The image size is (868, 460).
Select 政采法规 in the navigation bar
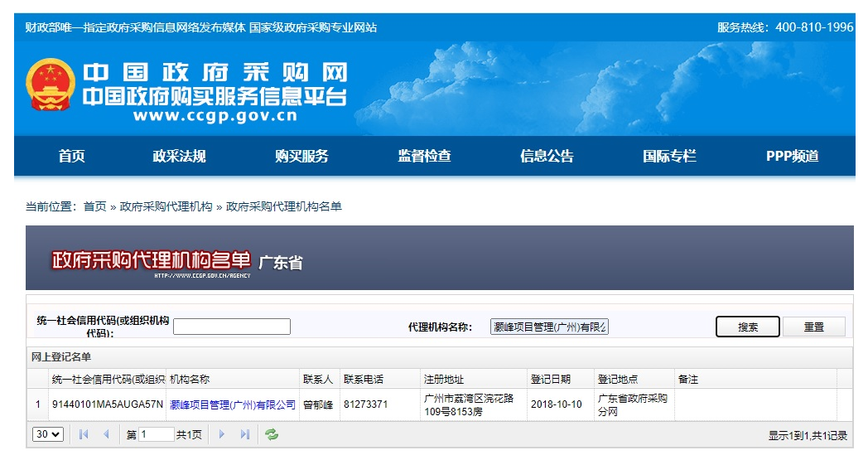179,156
